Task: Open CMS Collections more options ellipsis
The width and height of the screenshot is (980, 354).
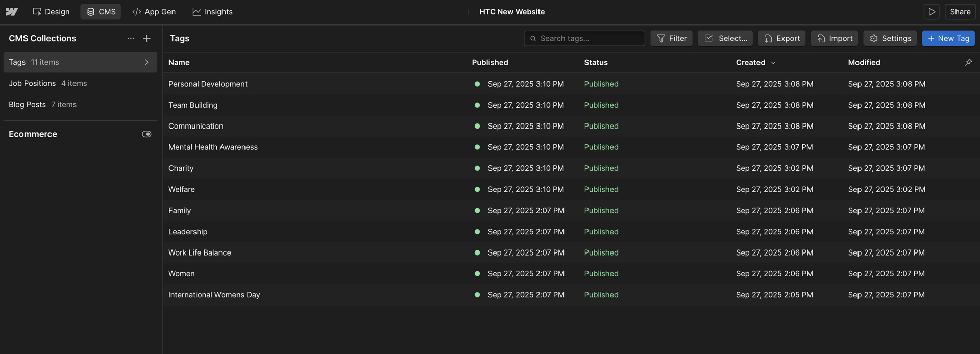Action: [x=131, y=38]
